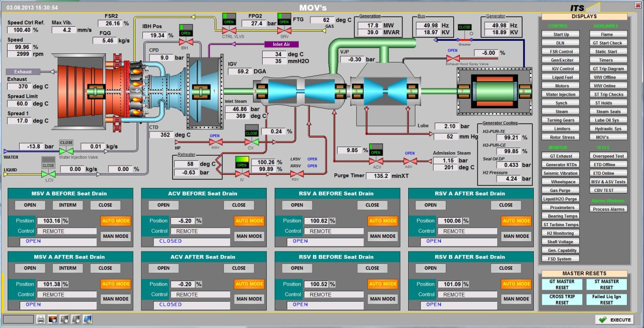
Task: Click the printer icon in bottom toolbar
Action: pos(41,319)
